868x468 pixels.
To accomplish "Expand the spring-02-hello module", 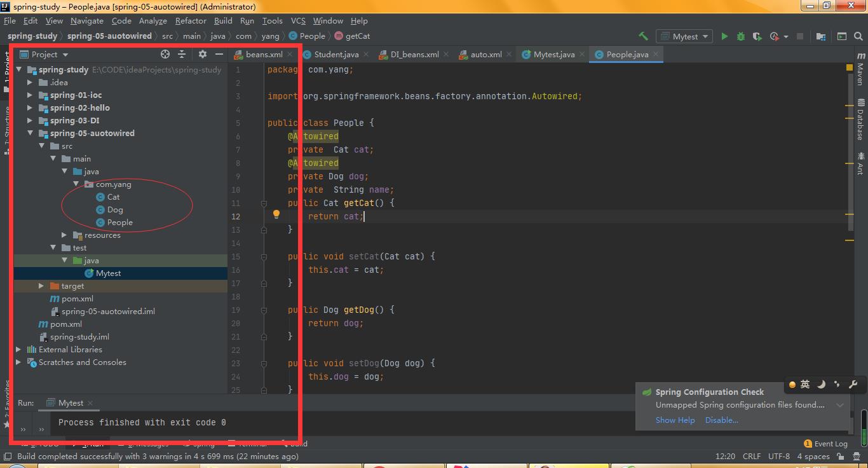I will 29,108.
